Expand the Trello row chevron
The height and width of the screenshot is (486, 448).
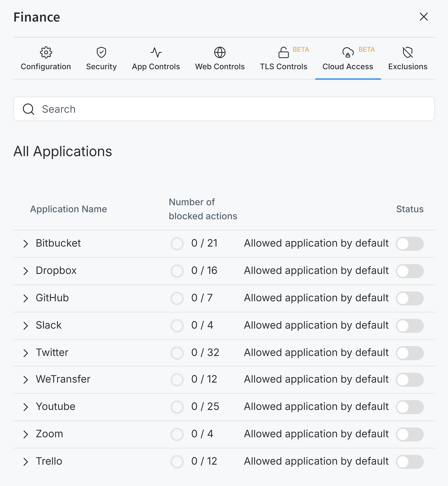point(26,462)
